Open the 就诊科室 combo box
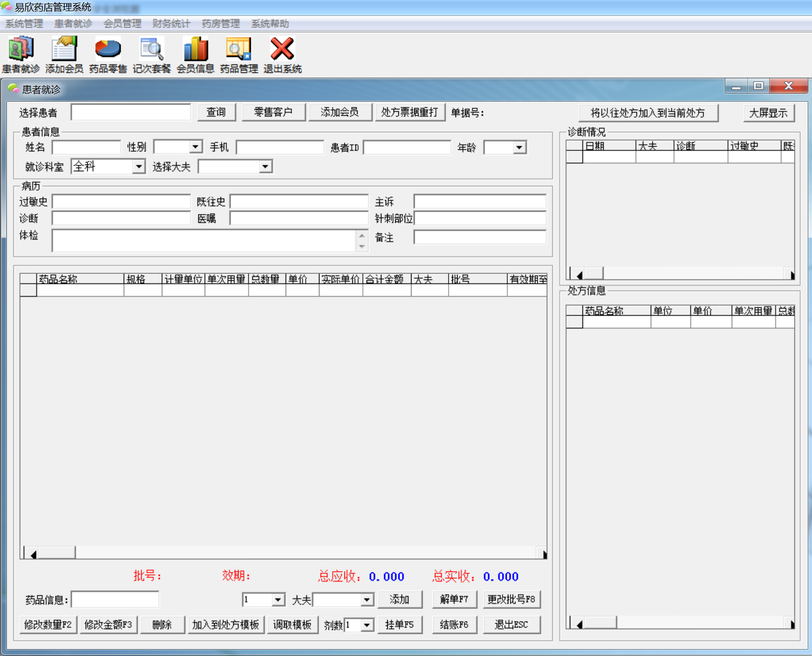812x656 pixels. pyautogui.click(x=139, y=167)
